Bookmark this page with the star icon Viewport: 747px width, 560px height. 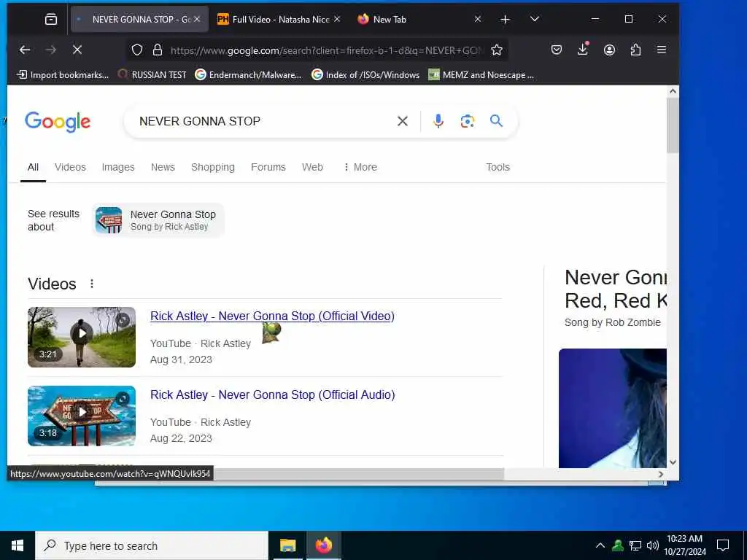[496, 50]
